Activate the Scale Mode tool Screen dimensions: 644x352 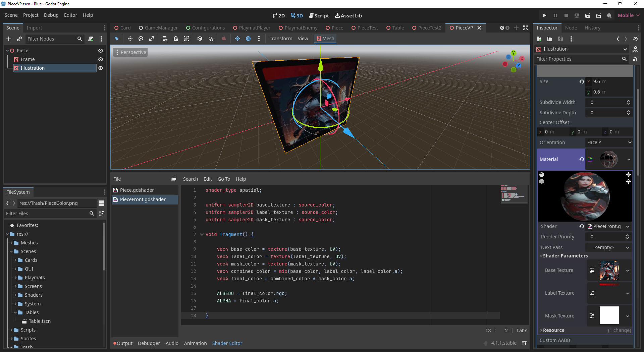pyautogui.click(x=152, y=39)
